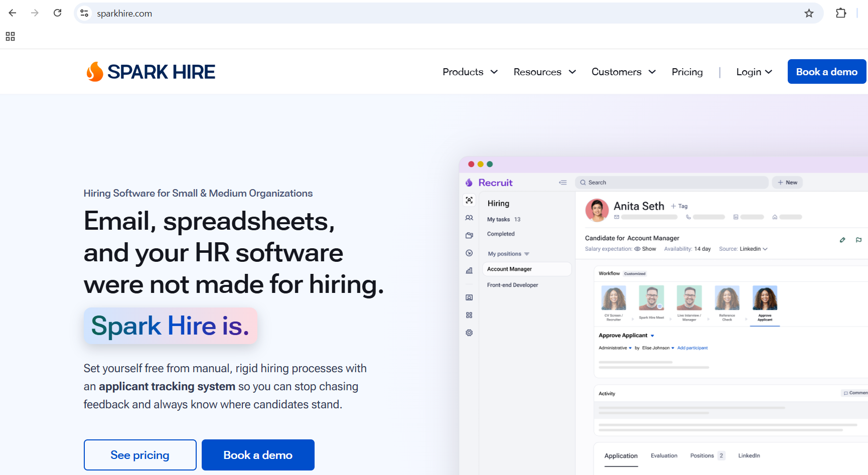View site information icon beside the URL
This screenshot has width=868, height=475.
[x=84, y=13]
